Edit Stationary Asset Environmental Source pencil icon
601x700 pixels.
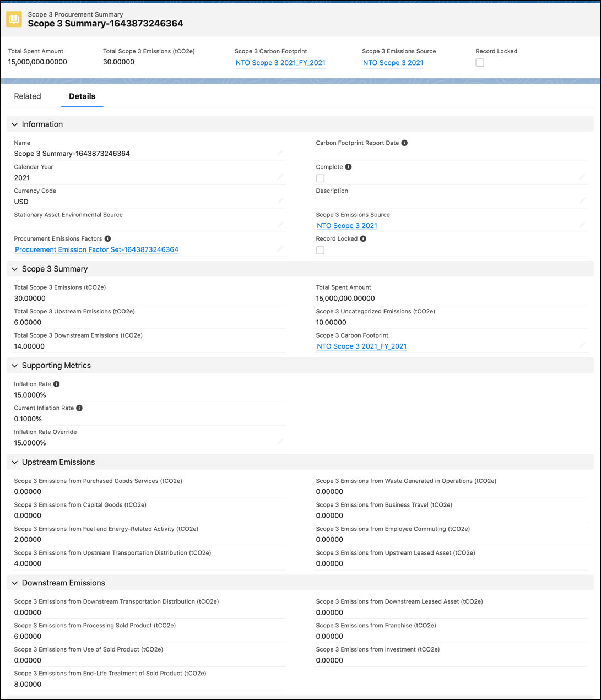(280, 225)
